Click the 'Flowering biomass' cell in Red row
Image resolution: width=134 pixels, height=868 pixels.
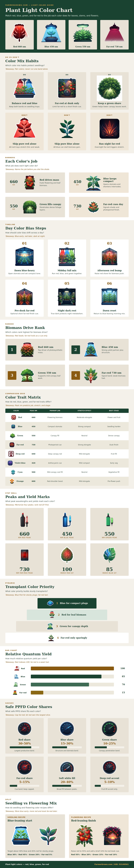55,417
